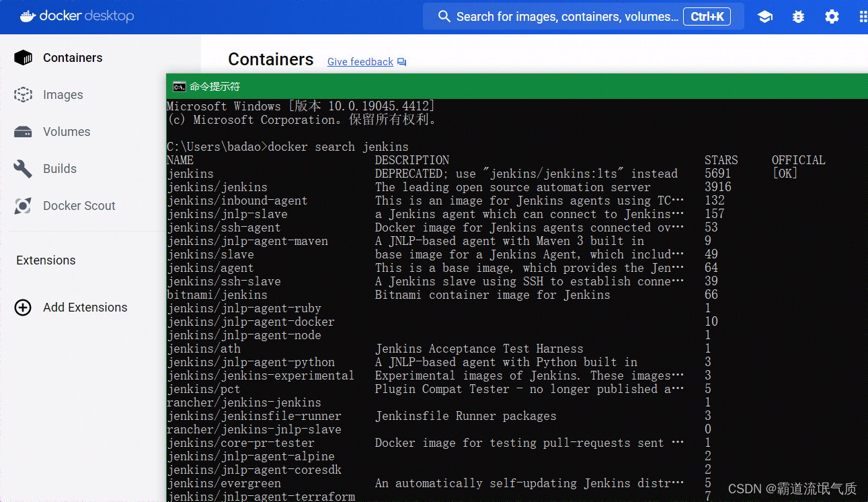Click the Docker Scout sidebar icon

(24, 206)
